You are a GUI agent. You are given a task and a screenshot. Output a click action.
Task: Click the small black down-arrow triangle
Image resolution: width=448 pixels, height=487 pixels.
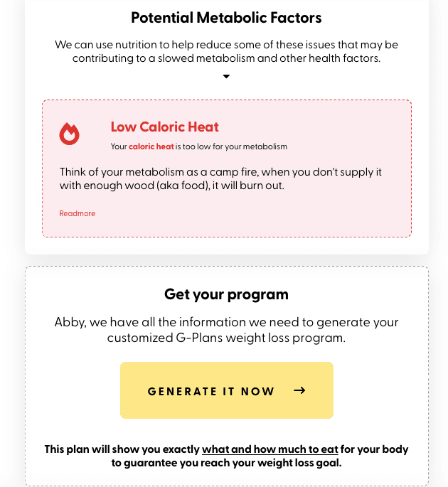[226, 76]
